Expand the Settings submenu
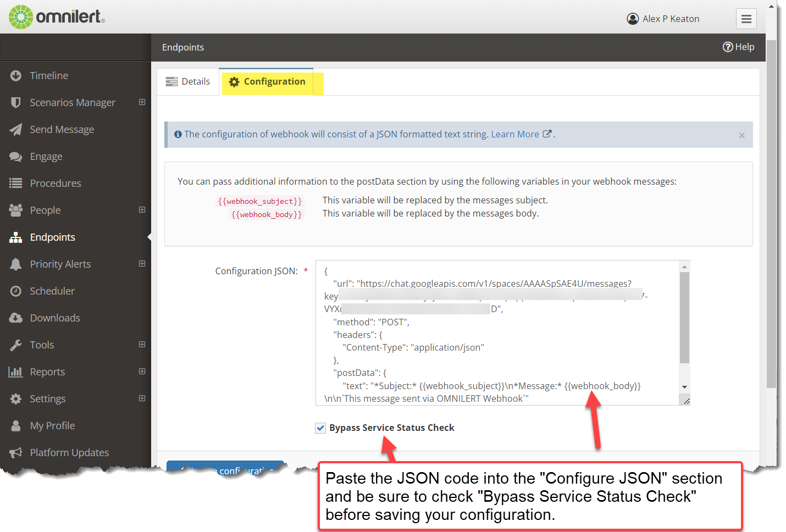The width and height of the screenshot is (786, 532). pyautogui.click(x=142, y=398)
